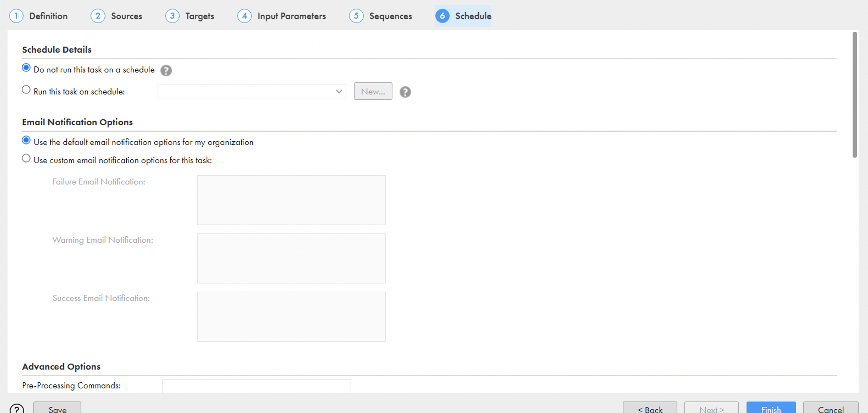Click the Schedule Details help icon

[x=166, y=70]
